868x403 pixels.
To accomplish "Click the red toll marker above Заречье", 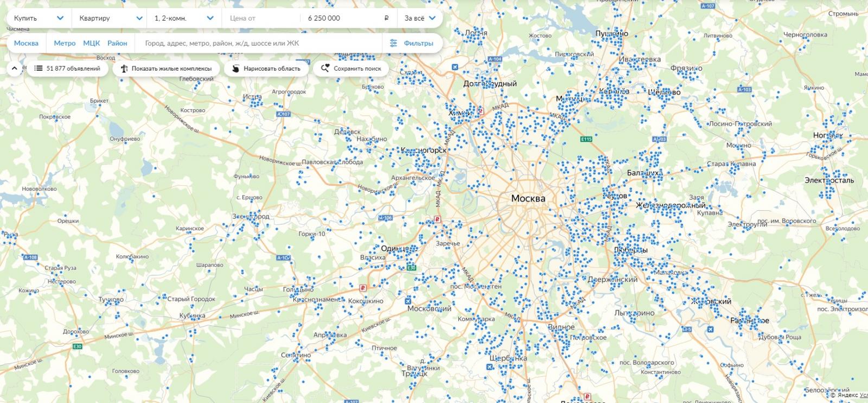I will pos(437,220).
